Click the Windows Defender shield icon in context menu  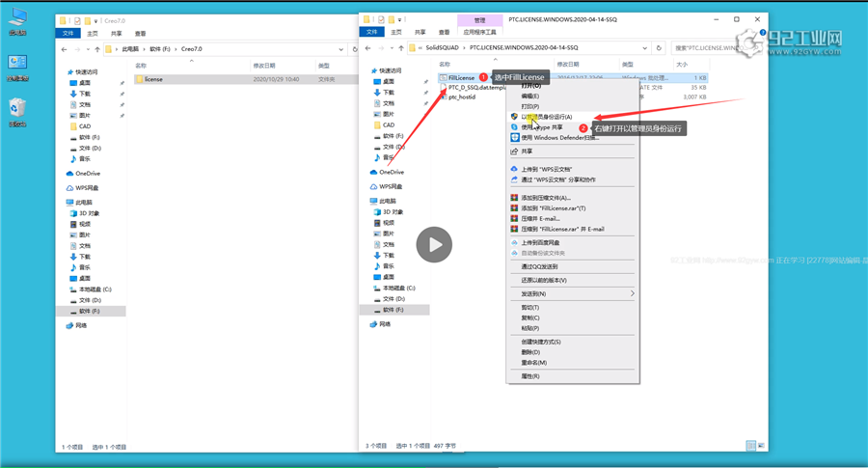click(514, 138)
